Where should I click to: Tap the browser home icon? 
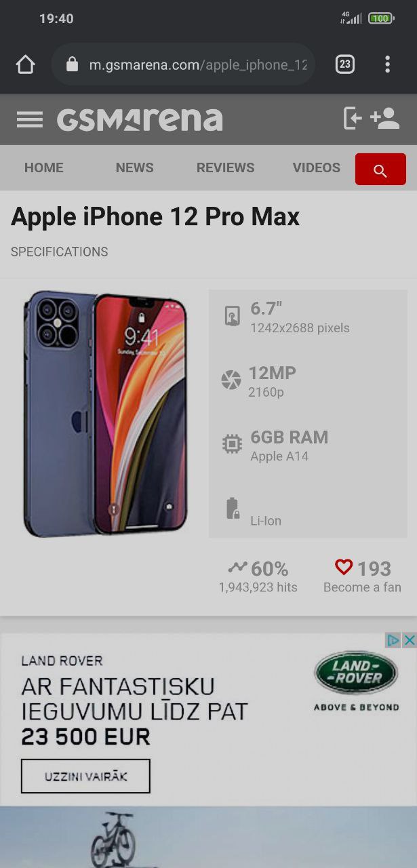25,64
